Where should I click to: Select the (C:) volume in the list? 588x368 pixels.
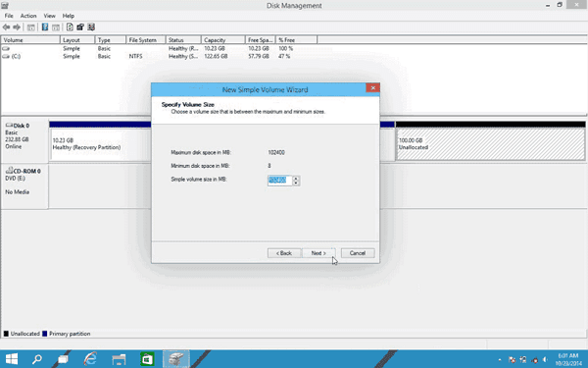click(11, 56)
